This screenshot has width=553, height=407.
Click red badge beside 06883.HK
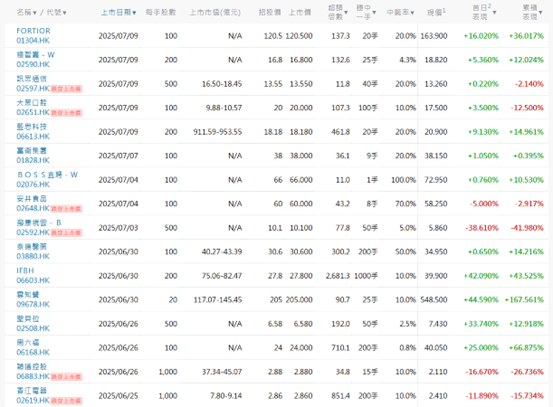(x=66, y=377)
